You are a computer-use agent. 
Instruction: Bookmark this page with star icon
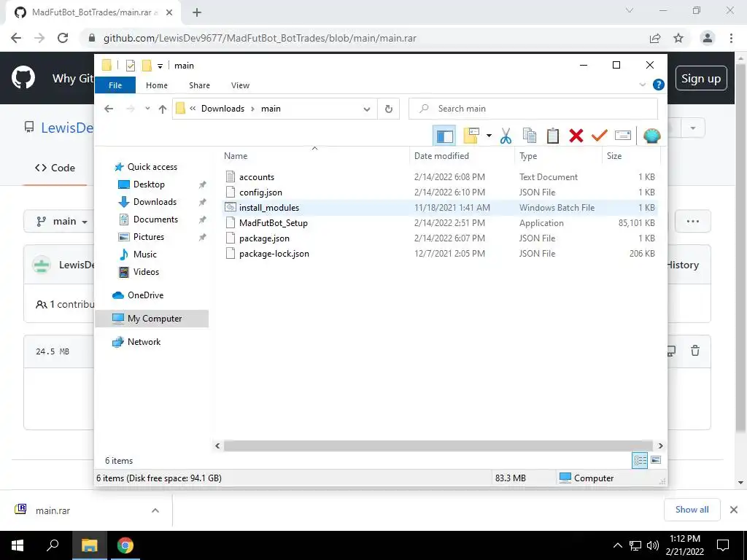(x=678, y=38)
